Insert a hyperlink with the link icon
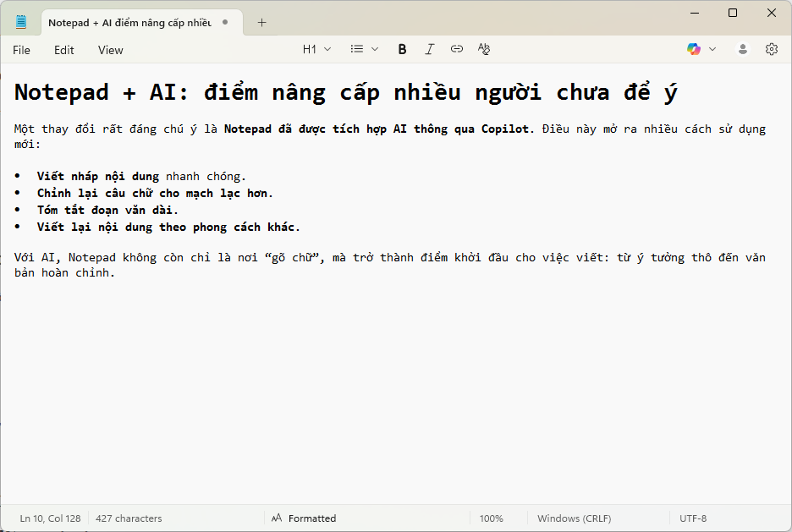The image size is (792, 532). [x=457, y=49]
